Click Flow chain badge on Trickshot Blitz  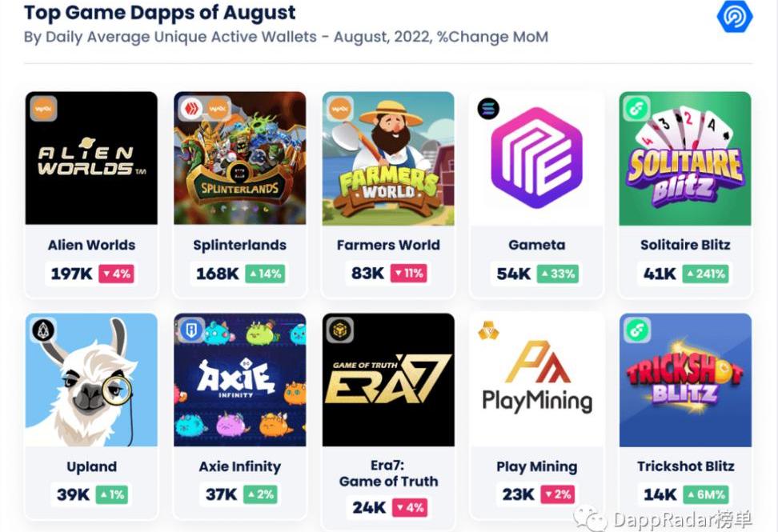[x=636, y=330]
